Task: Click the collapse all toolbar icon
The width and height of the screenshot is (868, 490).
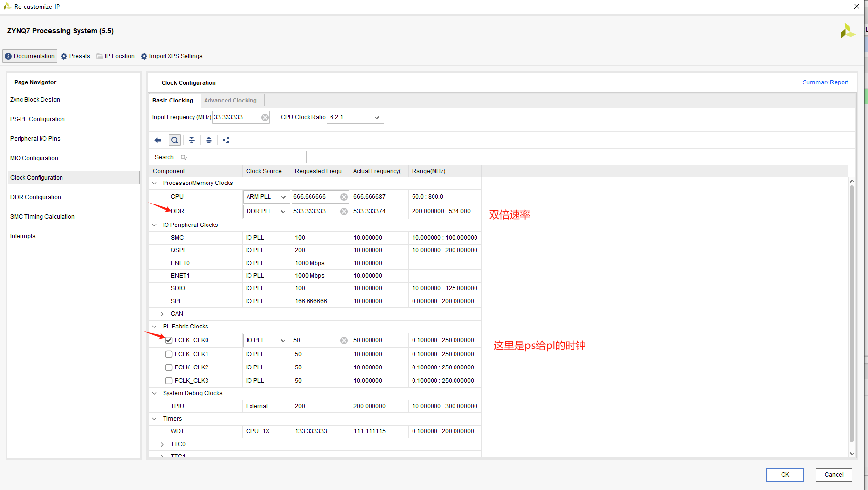Action: (192, 140)
